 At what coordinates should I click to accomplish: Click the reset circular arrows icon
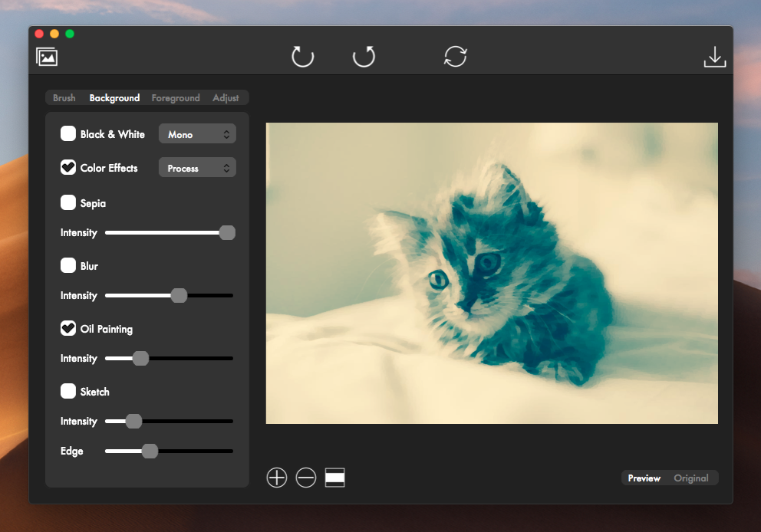click(x=455, y=57)
